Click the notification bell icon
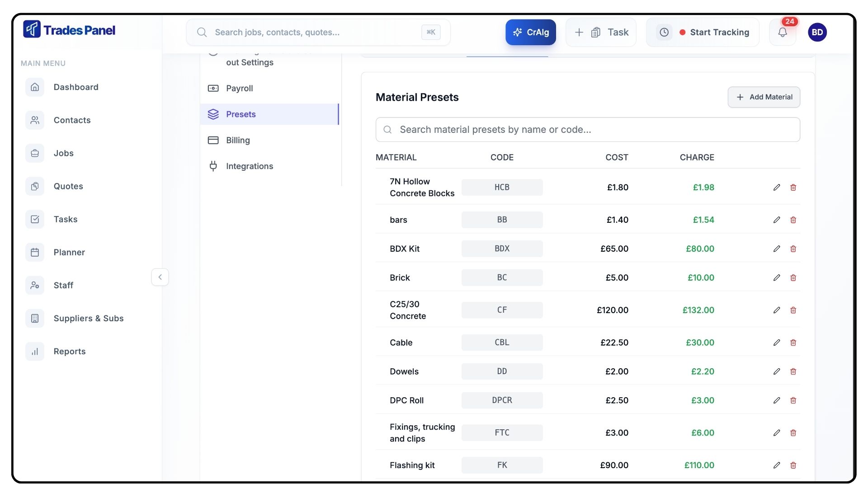868x488 pixels. [x=783, y=32]
